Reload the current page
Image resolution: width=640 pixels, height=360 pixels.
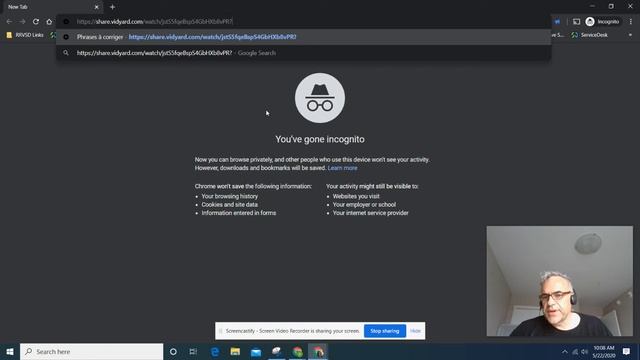pos(36,22)
